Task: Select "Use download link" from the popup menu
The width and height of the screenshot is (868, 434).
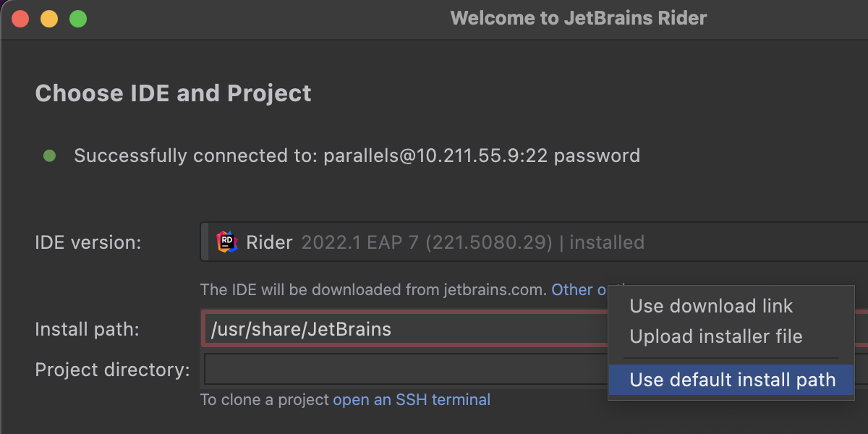Action: (x=711, y=306)
